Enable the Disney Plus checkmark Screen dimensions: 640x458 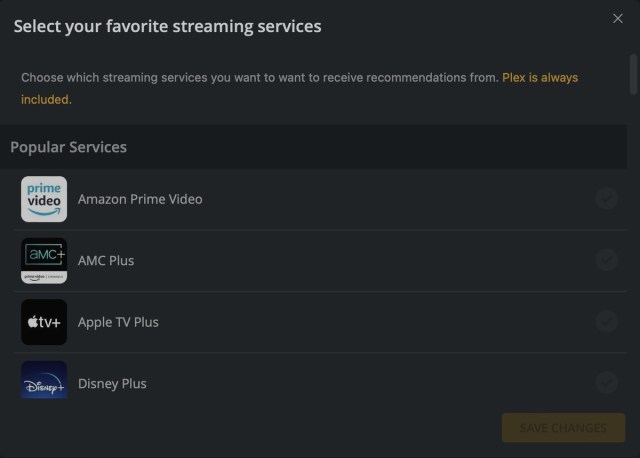(x=607, y=383)
